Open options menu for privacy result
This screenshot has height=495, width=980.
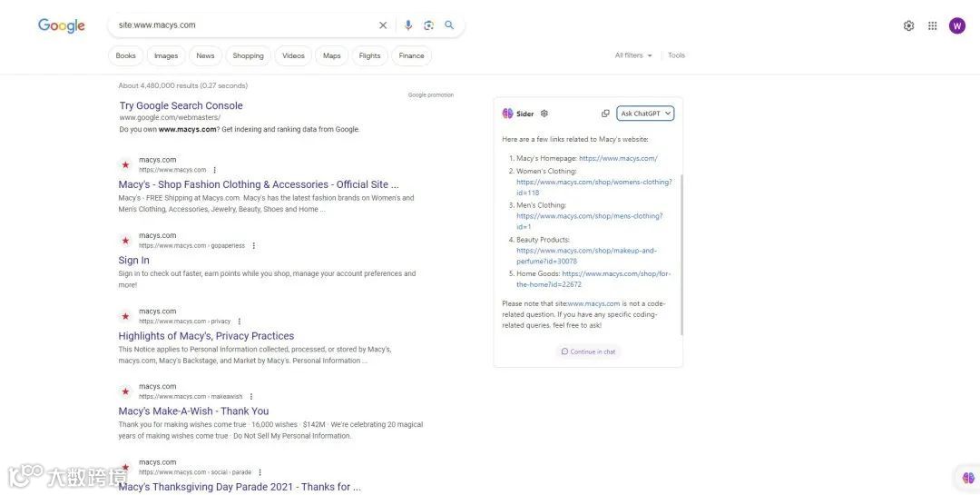(x=239, y=322)
